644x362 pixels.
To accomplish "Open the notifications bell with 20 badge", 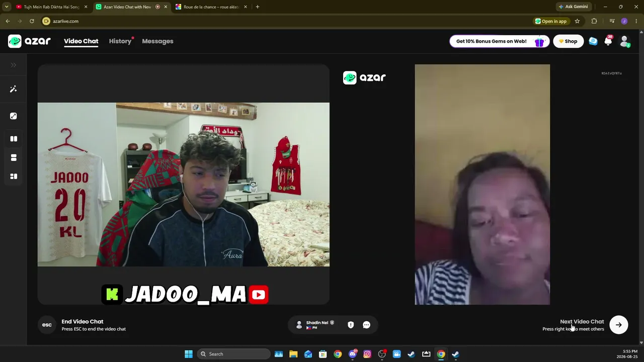I will 608,41.
